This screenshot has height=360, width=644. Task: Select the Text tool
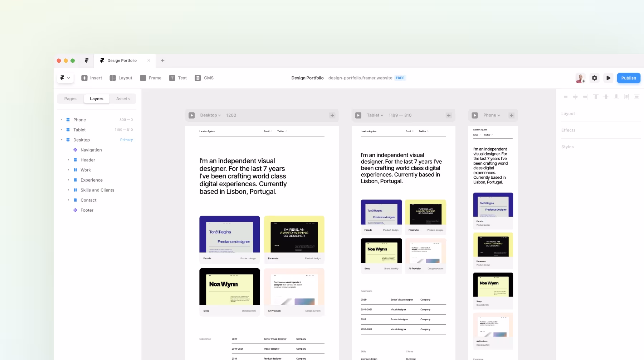178,78
